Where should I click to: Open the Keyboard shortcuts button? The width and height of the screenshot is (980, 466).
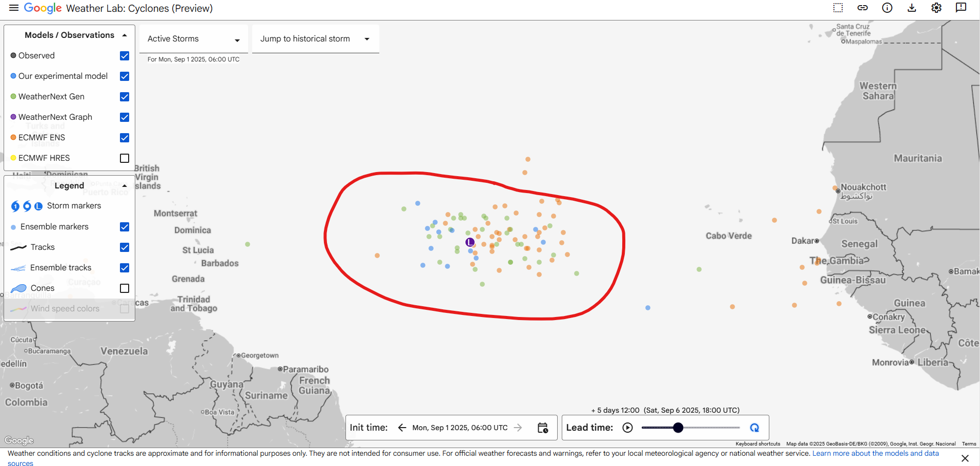click(758, 444)
